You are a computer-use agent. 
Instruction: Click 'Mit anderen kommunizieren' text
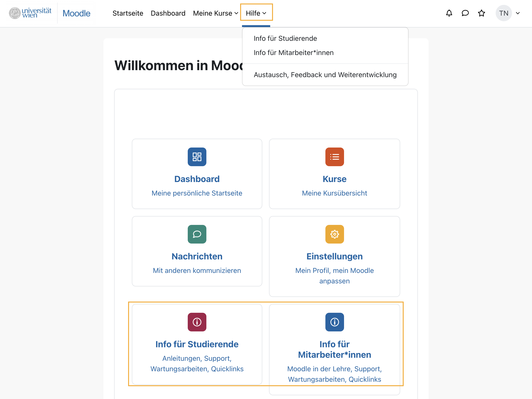pos(197,271)
